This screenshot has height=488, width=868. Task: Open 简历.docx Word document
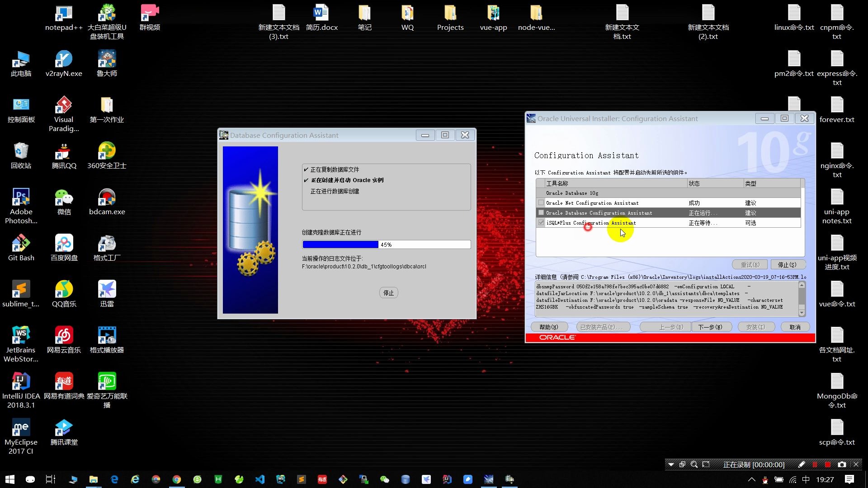tap(321, 18)
